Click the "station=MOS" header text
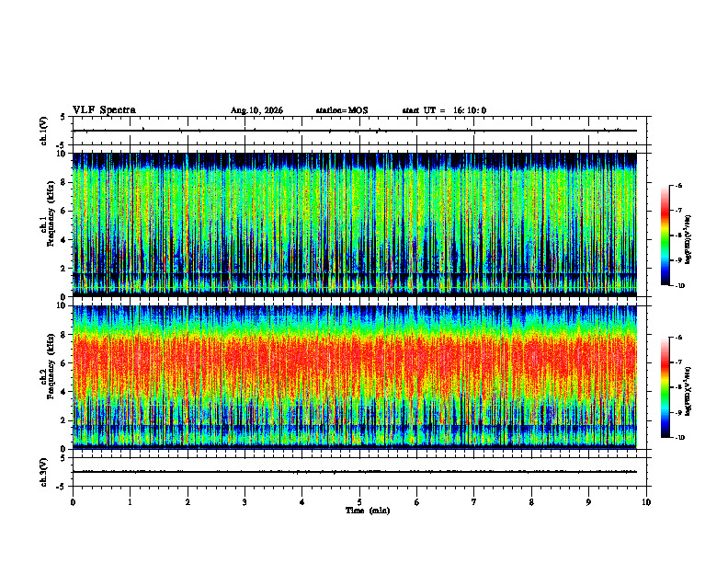 342,110
